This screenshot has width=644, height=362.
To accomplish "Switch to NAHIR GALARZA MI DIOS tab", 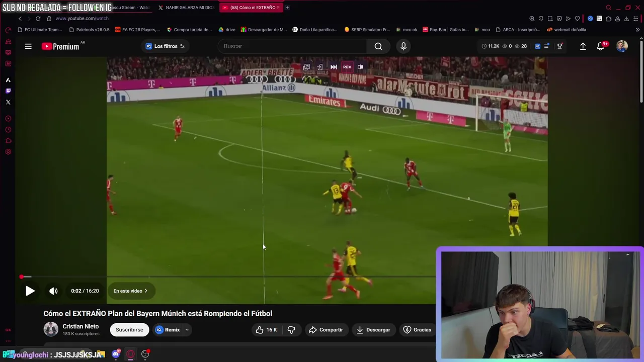I will click(186, 8).
